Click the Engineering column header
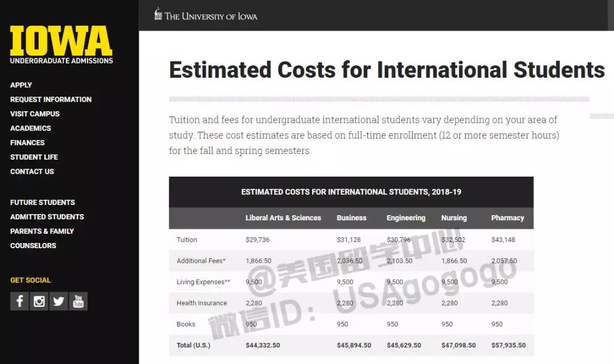614x364 pixels. click(406, 217)
